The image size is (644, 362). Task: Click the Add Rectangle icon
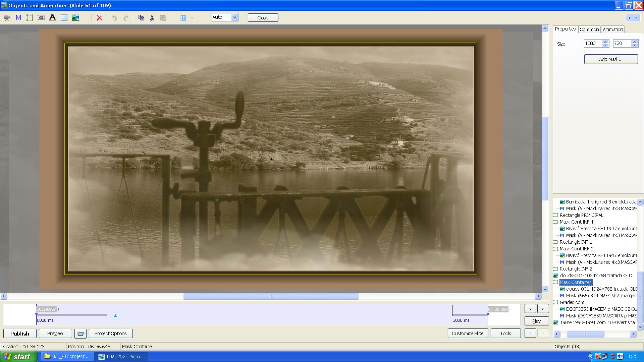click(64, 18)
